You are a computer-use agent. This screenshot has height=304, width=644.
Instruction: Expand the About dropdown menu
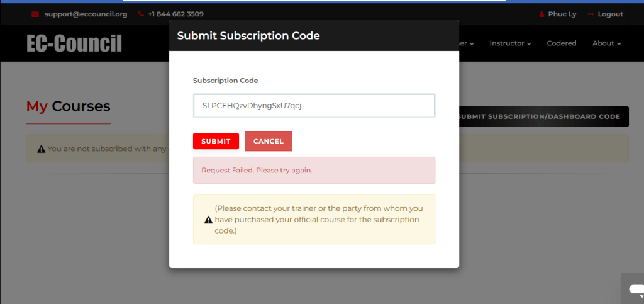pos(606,43)
